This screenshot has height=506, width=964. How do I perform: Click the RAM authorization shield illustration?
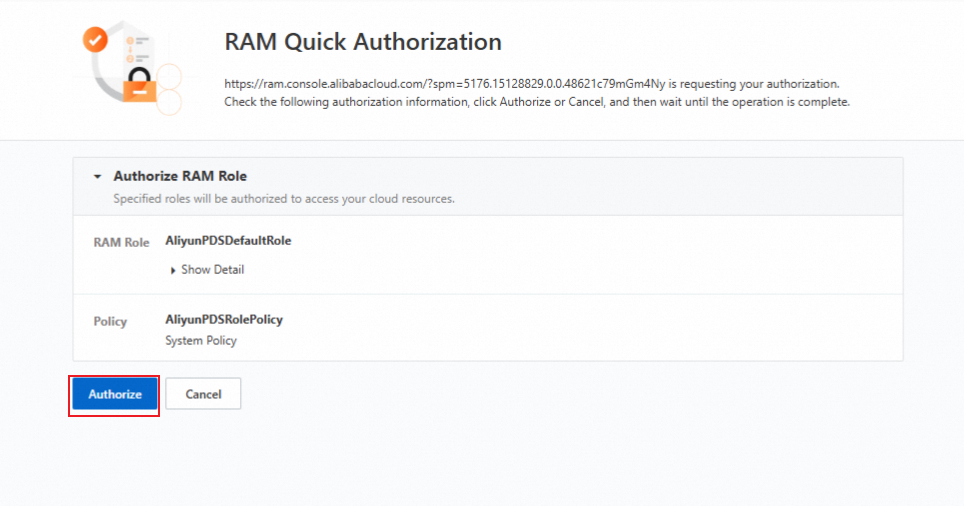click(132, 68)
